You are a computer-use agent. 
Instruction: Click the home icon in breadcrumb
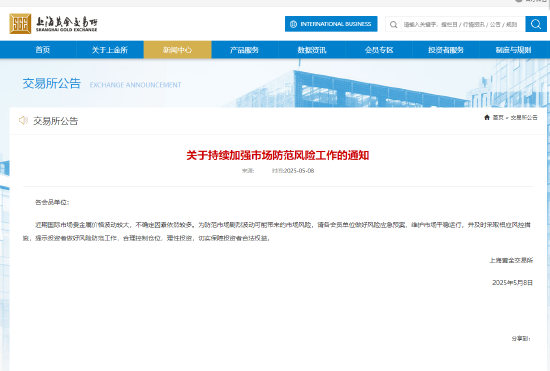pyautogui.click(x=487, y=117)
